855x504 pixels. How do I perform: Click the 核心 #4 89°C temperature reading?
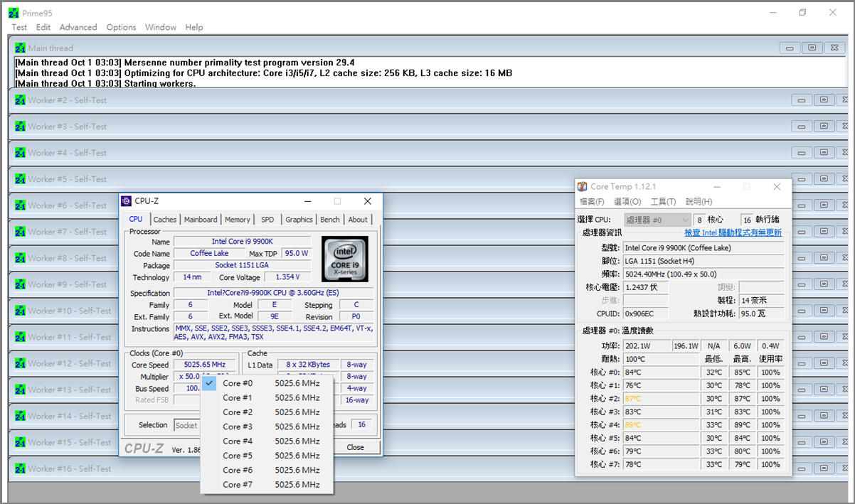(x=662, y=425)
